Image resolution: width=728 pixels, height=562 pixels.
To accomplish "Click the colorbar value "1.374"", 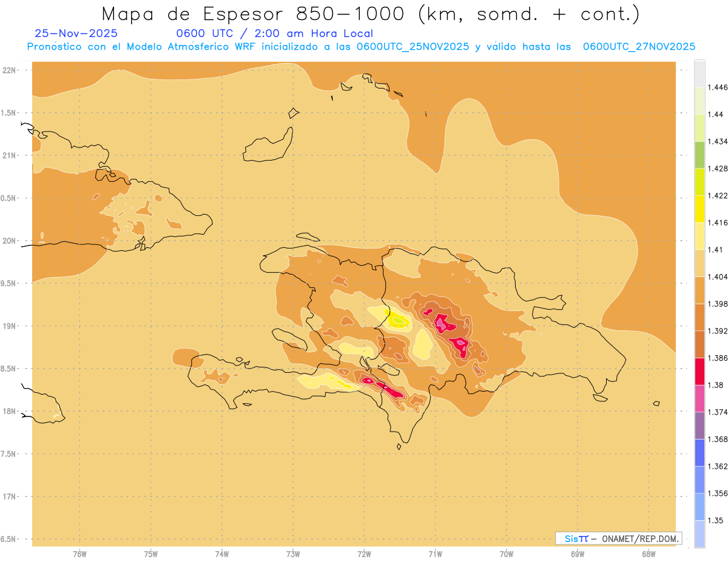I will point(718,412).
